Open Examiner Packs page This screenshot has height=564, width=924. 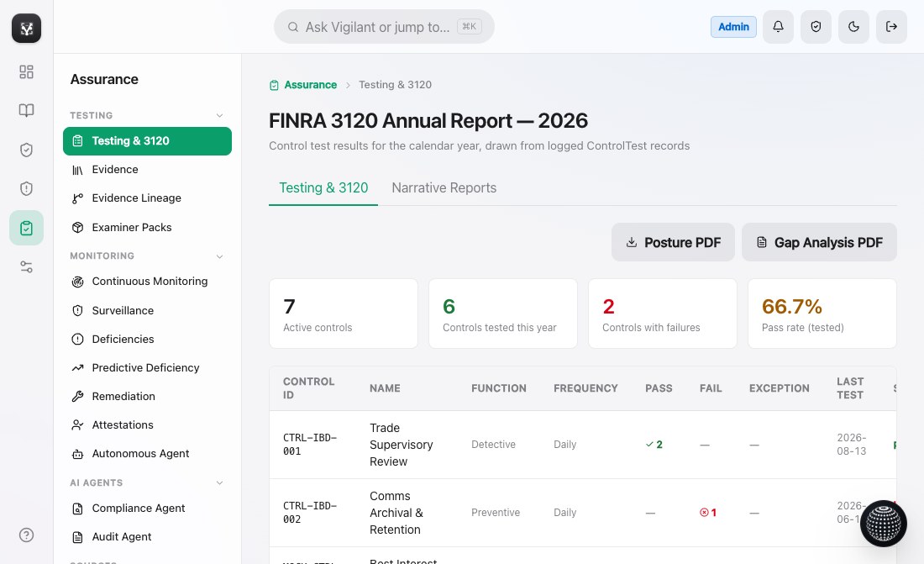pyautogui.click(x=147, y=227)
